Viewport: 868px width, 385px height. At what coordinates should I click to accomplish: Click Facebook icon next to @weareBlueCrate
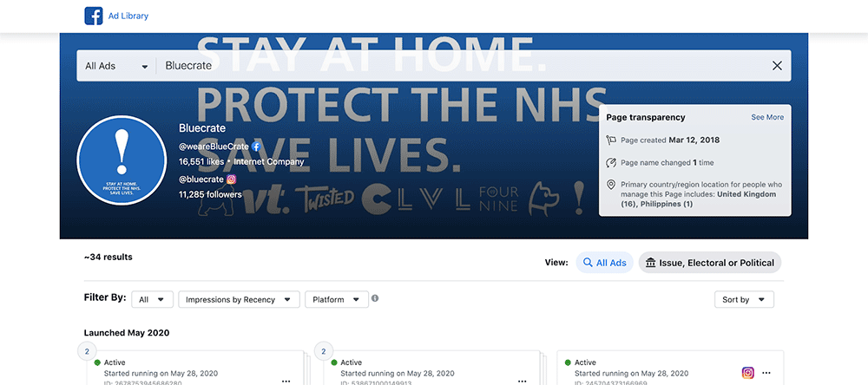coord(256,147)
